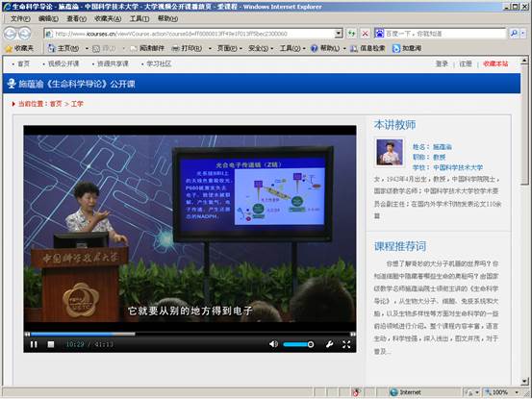Open the 视频公开课 navigation link
This screenshot has width=532, height=399.
pyautogui.click(x=63, y=63)
